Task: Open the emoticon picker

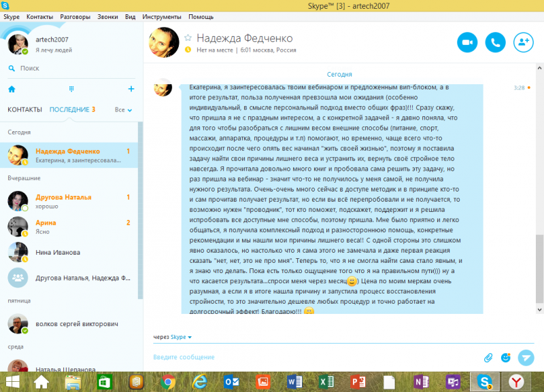Action: [506, 357]
